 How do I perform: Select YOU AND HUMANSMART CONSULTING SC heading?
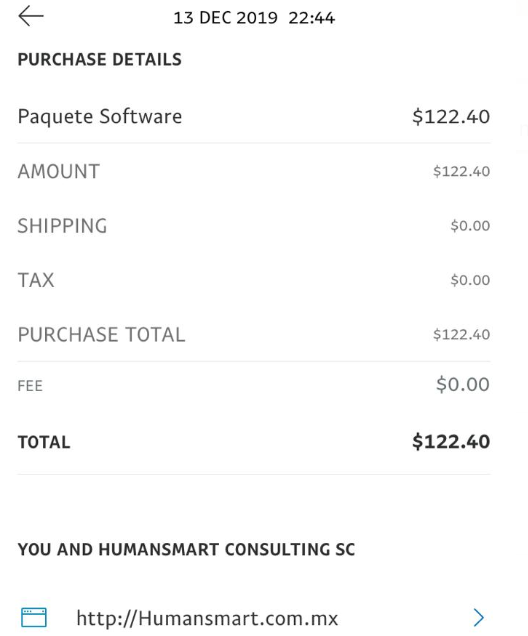(x=187, y=550)
